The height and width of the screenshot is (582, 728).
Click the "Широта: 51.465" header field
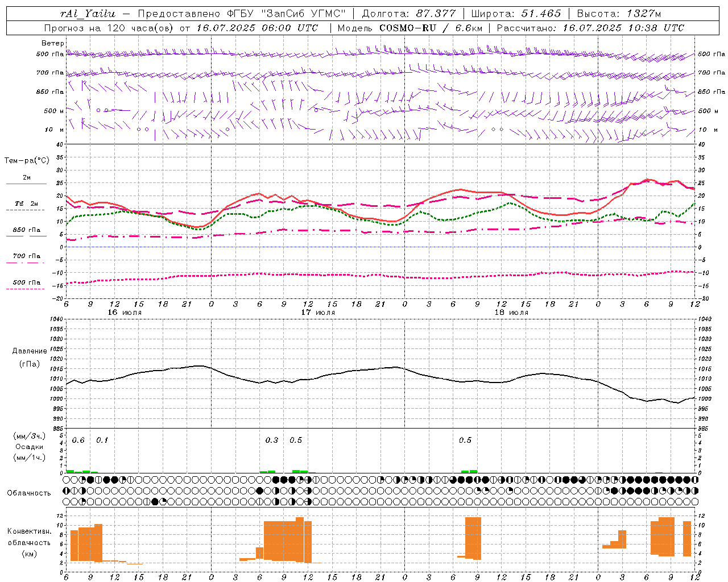pos(516,14)
